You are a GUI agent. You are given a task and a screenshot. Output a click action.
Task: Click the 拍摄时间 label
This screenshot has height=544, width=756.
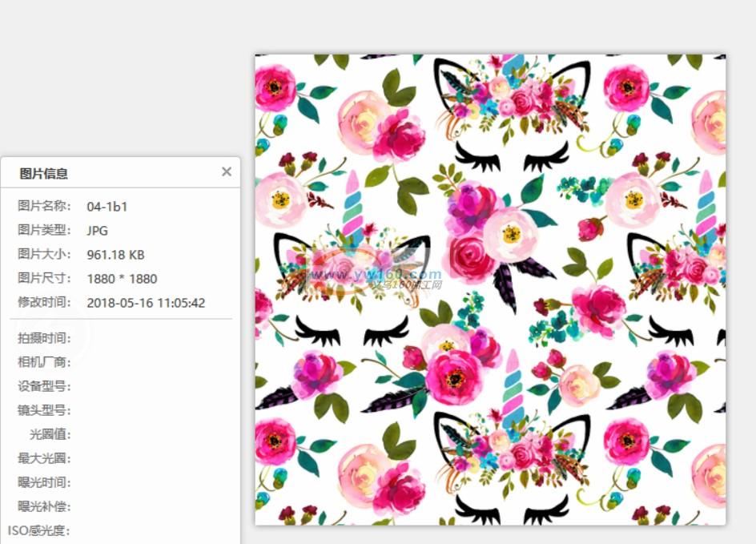click(x=45, y=338)
